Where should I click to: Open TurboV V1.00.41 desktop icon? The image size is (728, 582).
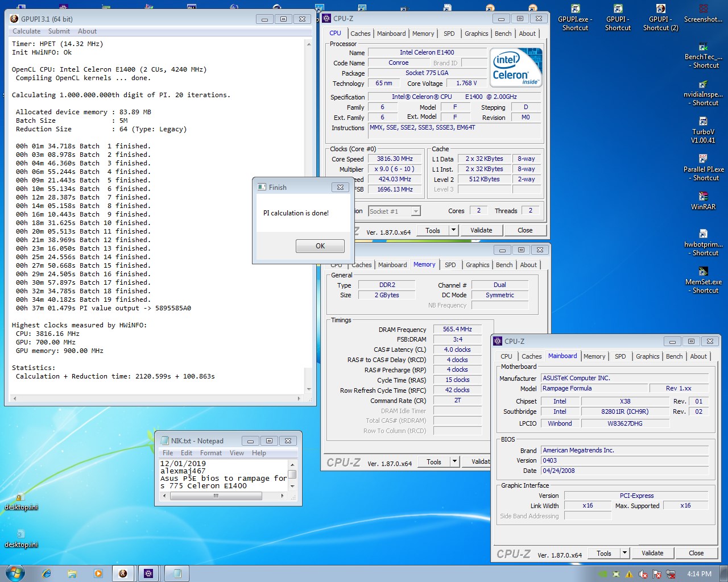click(704, 131)
